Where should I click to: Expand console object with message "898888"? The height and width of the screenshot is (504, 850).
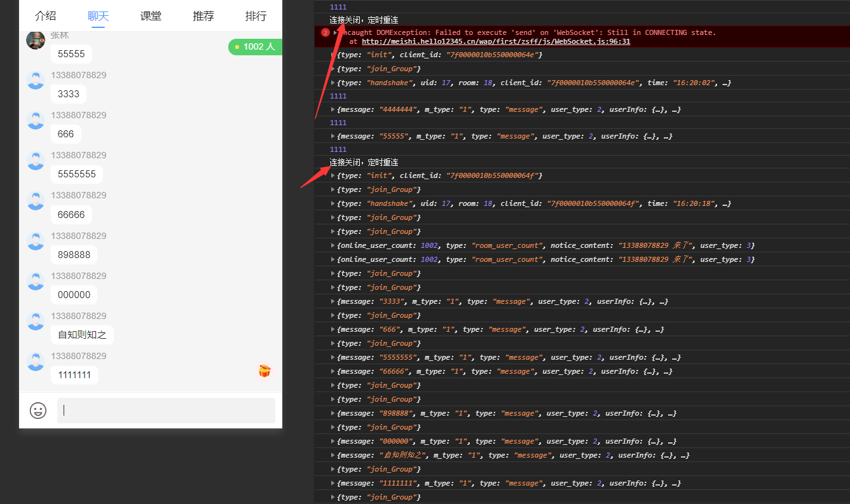coord(333,413)
